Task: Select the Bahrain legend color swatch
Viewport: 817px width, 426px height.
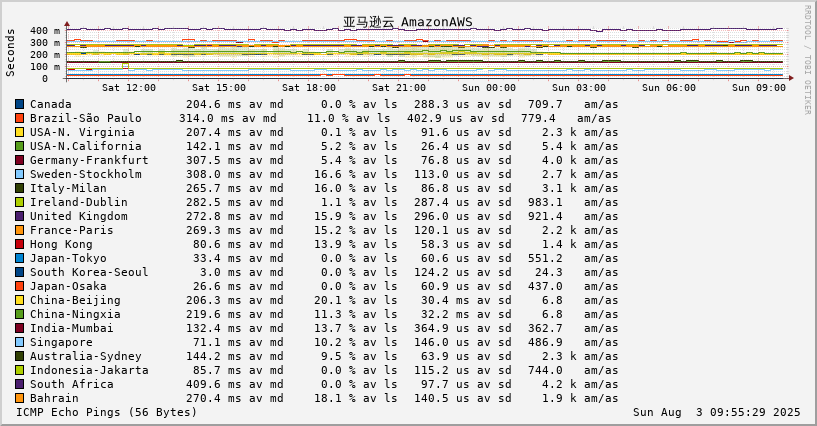Action: coord(20,398)
